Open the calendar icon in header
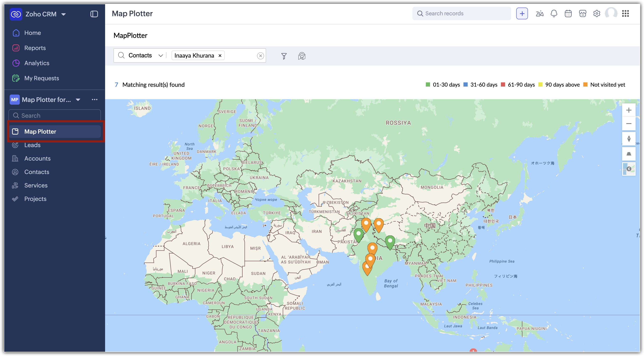Screen dimensions: 644x356 coord(568,13)
